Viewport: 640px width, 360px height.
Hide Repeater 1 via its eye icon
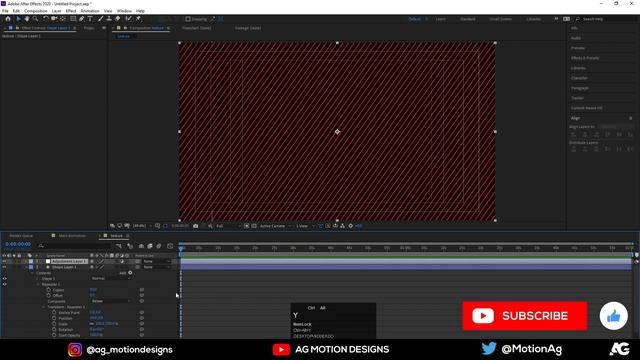pyautogui.click(x=4, y=284)
